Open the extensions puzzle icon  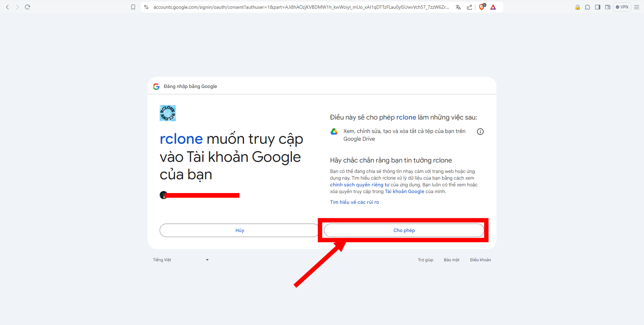[588, 7]
